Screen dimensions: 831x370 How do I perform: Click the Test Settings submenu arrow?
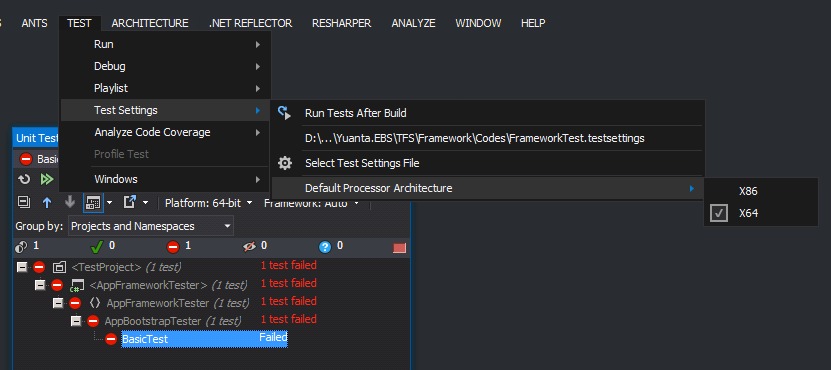258,110
